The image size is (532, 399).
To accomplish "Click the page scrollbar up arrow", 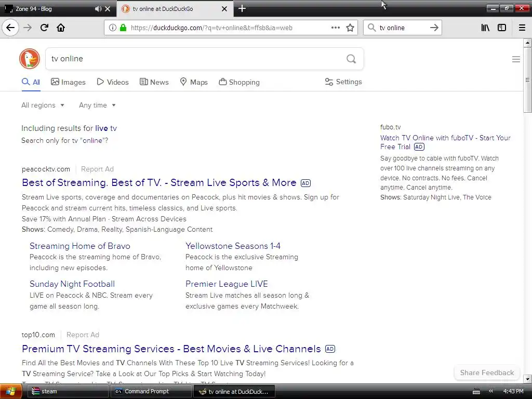I will pyautogui.click(x=527, y=43).
